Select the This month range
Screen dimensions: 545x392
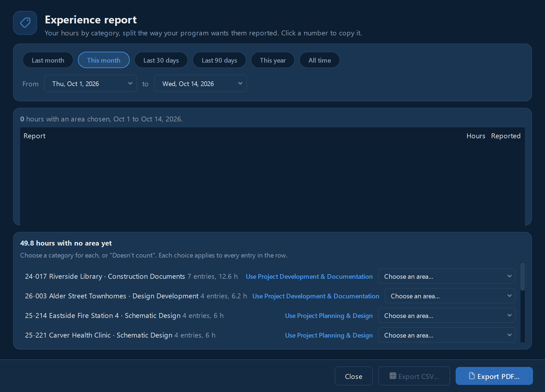[104, 60]
